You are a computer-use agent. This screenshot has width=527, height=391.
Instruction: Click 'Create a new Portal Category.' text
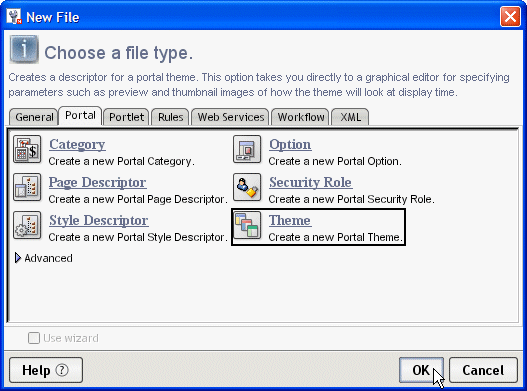(121, 161)
